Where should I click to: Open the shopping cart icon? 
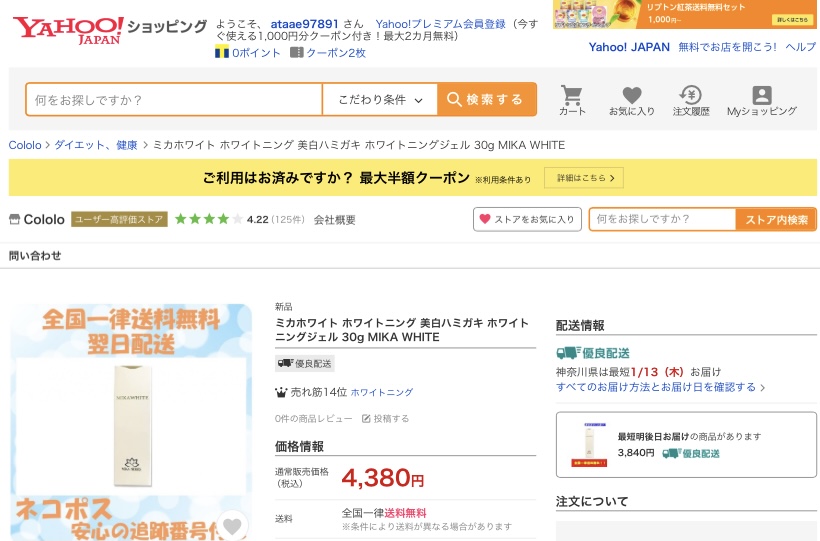(x=571, y=96)
